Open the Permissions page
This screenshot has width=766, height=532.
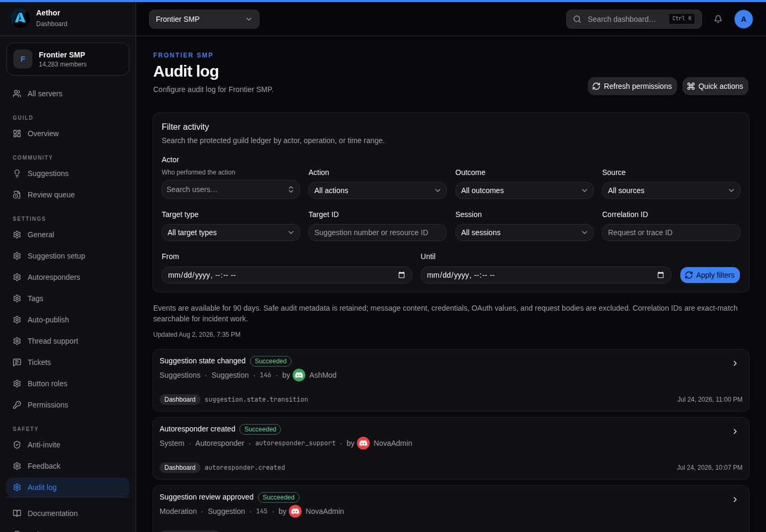click(68, 405)
